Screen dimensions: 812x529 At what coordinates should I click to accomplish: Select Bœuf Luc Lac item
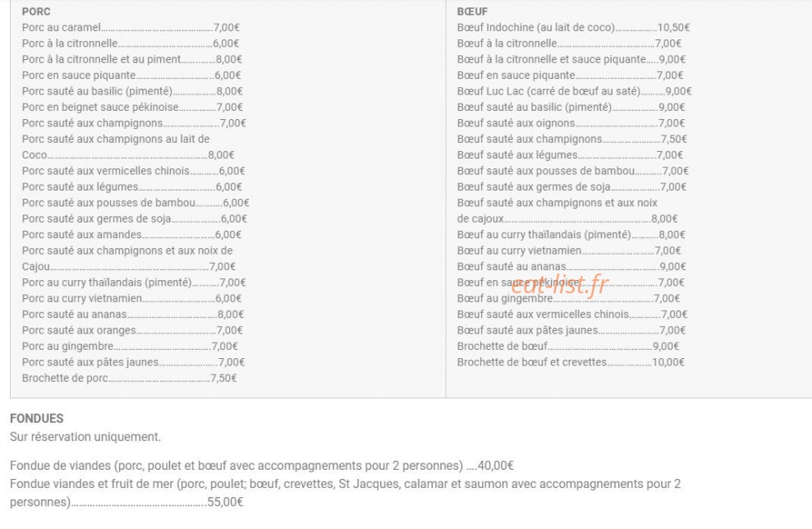coord(574,91)
